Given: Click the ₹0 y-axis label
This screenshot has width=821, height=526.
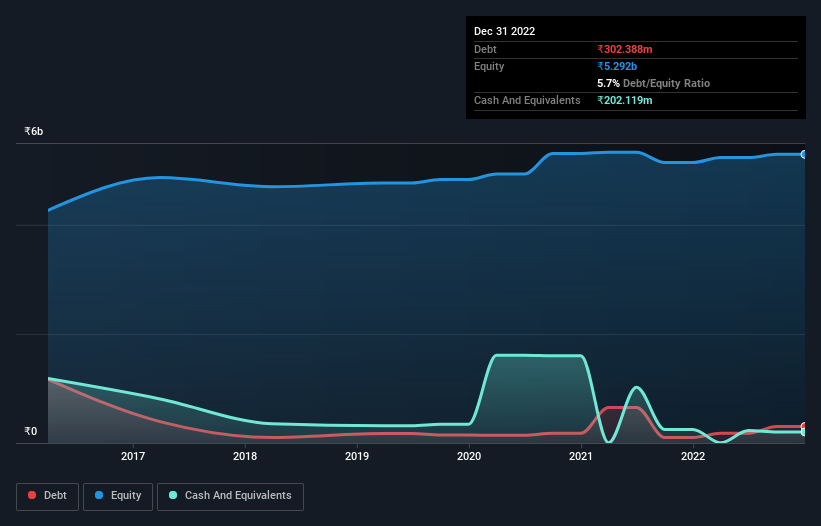Looking at the screenshot, I should click(31, 431).
